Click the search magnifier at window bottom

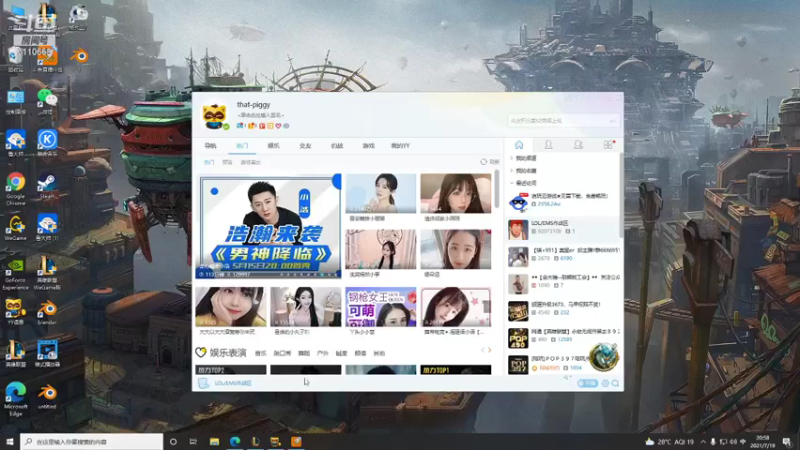615,383
